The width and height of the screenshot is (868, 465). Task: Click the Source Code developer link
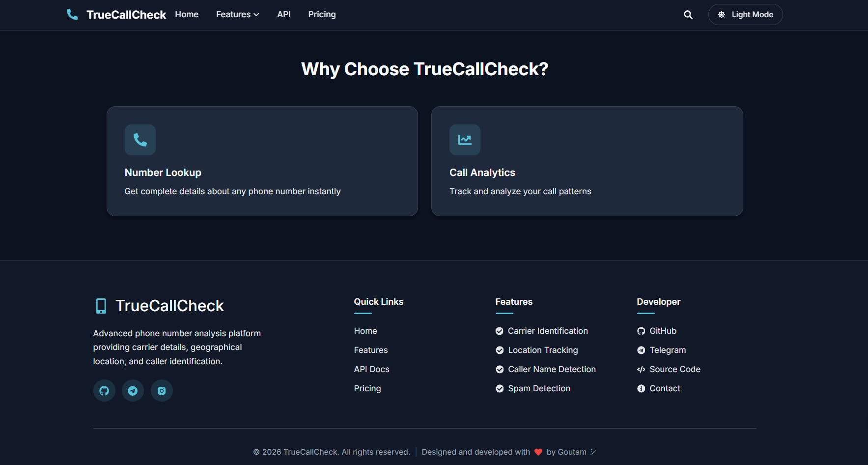pos(674,369)
